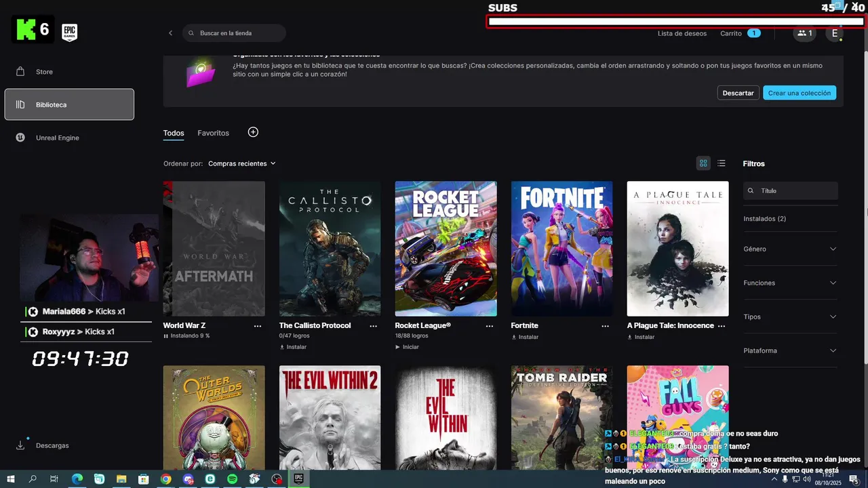
Task: Go back with the navigation arrow
Action: tap(170, 33)
